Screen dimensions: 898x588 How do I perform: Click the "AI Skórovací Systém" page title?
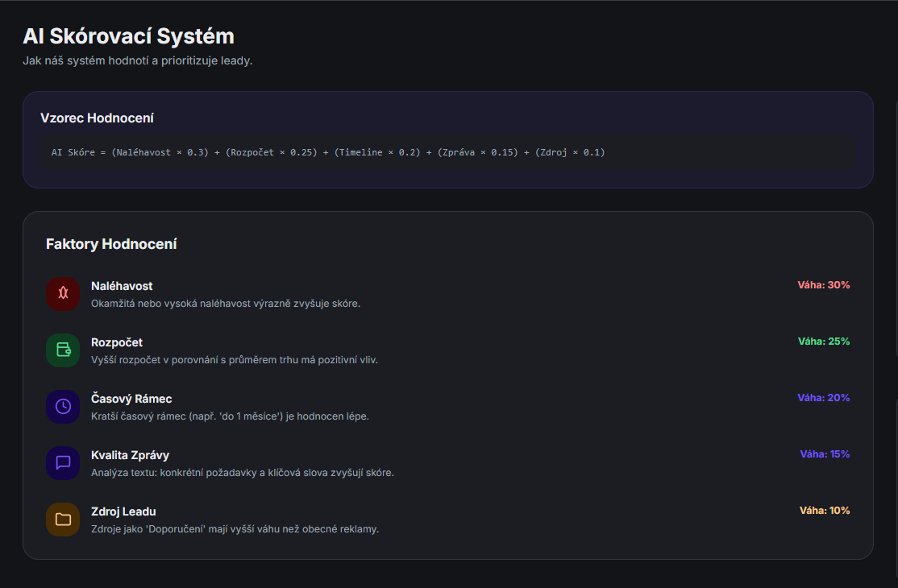[x=128, y=36]
